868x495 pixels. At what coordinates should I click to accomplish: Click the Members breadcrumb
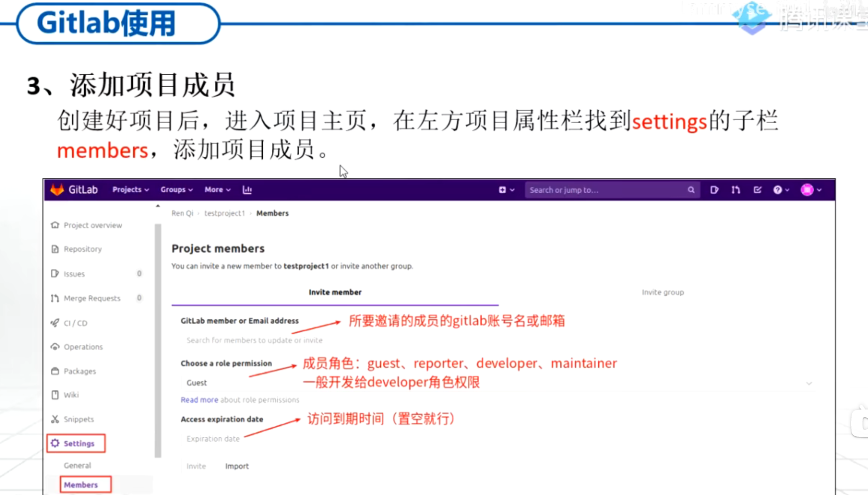point(272,213)
